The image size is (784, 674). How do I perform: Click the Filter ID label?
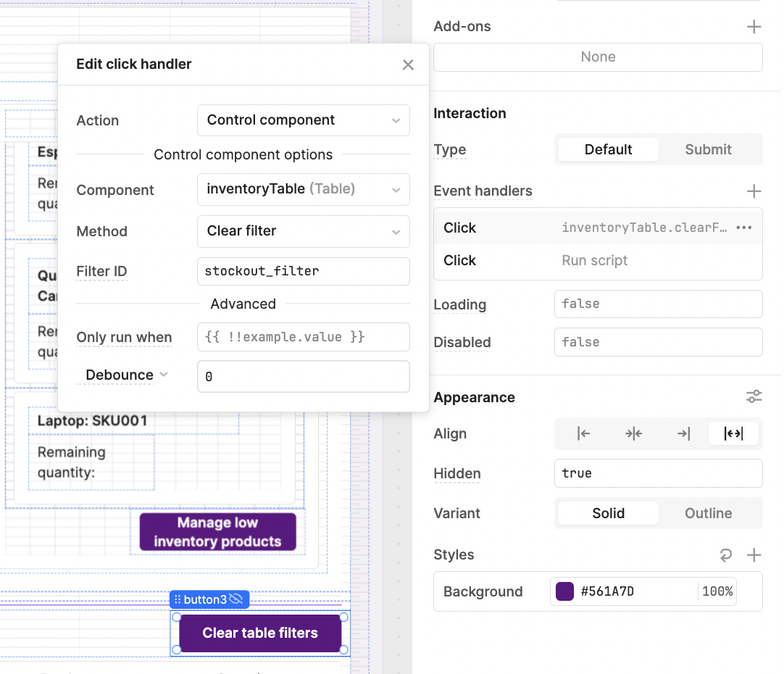point(101,272)
